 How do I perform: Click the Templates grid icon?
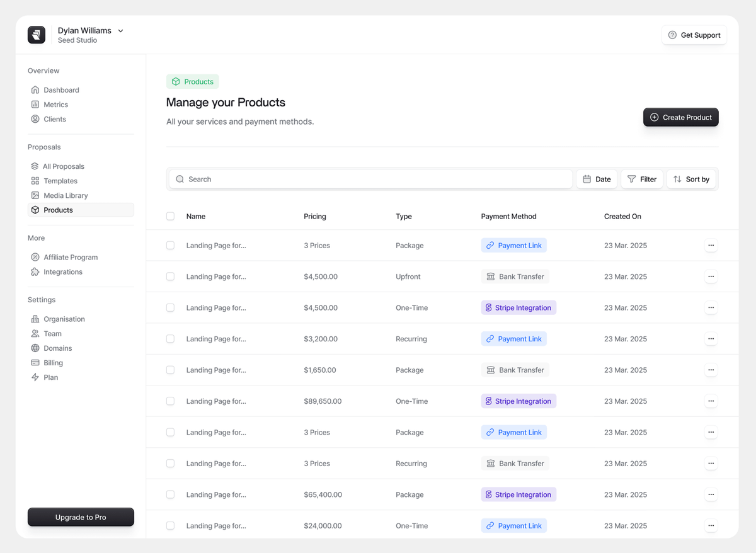(x=35, y=181)
